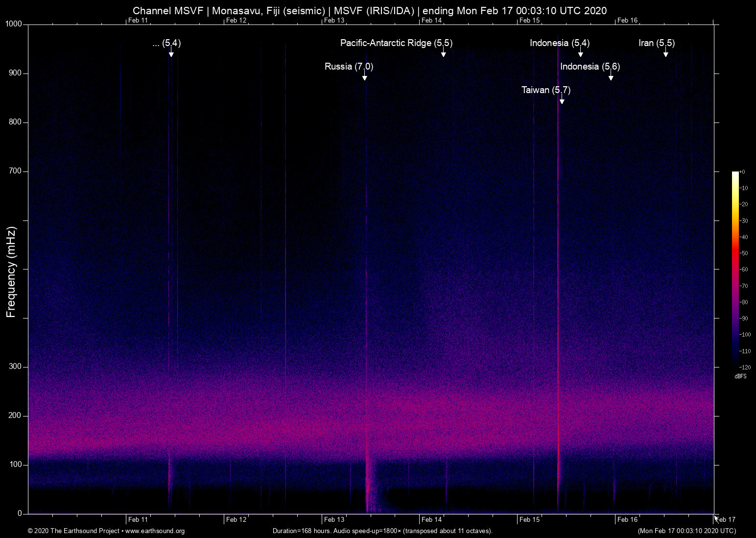Click the 'Pacific-Antarctic Ridge (5.5)' event label
Viewport: 756px width, 538px height.
click(397, 43)
